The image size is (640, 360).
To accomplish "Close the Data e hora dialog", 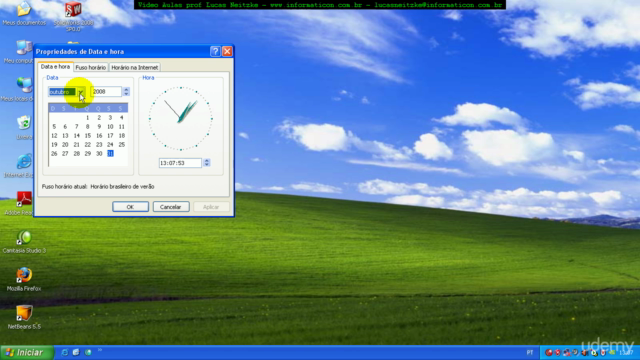I will (227, 51).
